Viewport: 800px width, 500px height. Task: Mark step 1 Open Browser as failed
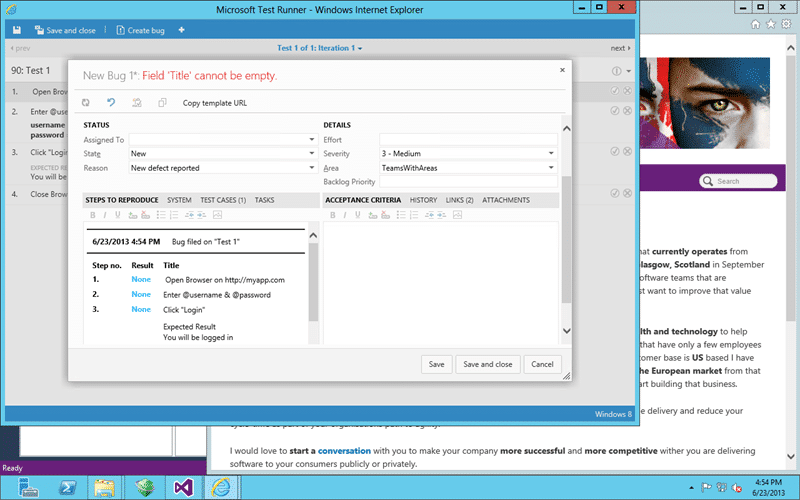tap(628, 90)
